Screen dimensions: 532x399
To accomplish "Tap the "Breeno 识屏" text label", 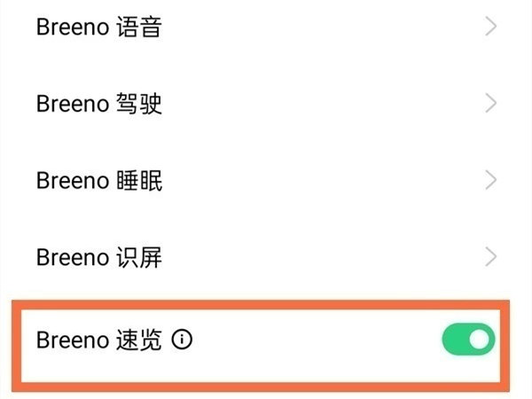I will point(98,257).
